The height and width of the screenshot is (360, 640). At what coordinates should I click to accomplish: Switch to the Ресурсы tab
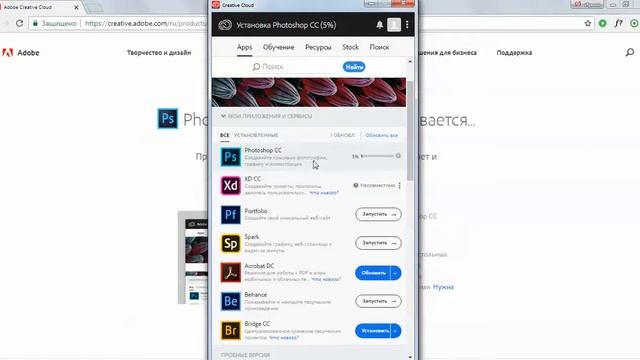(x=318, y=47)
